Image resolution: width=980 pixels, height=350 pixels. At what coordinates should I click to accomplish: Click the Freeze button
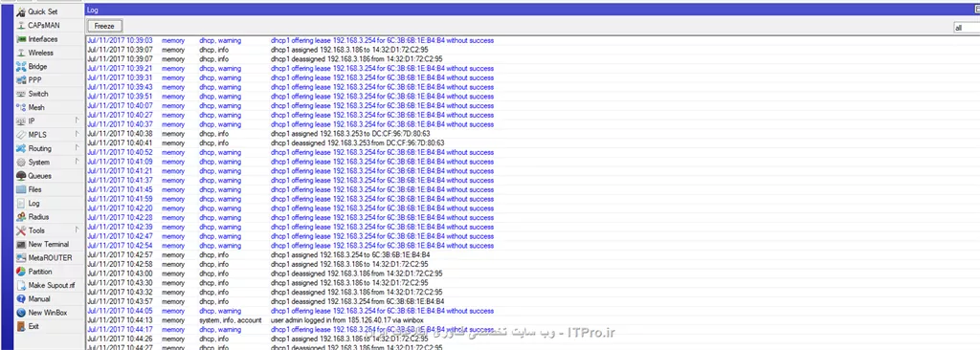pyautogui.click(x=104, y=26)
